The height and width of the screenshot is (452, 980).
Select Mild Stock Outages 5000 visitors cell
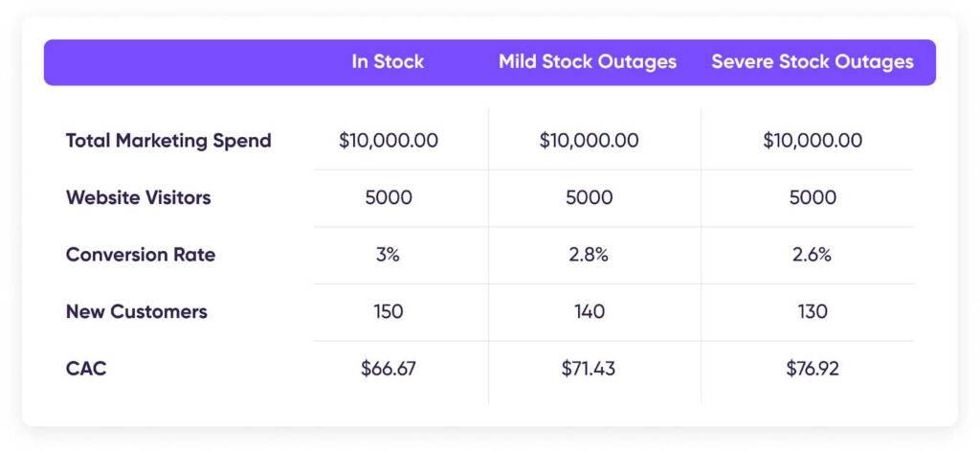click(589, 197)
